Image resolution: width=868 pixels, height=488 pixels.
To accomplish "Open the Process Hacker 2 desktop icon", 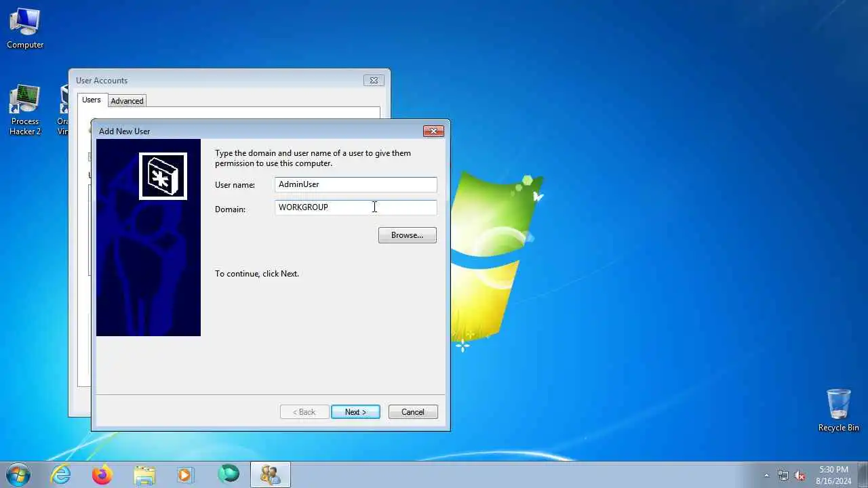I will [x=25, y=110].
